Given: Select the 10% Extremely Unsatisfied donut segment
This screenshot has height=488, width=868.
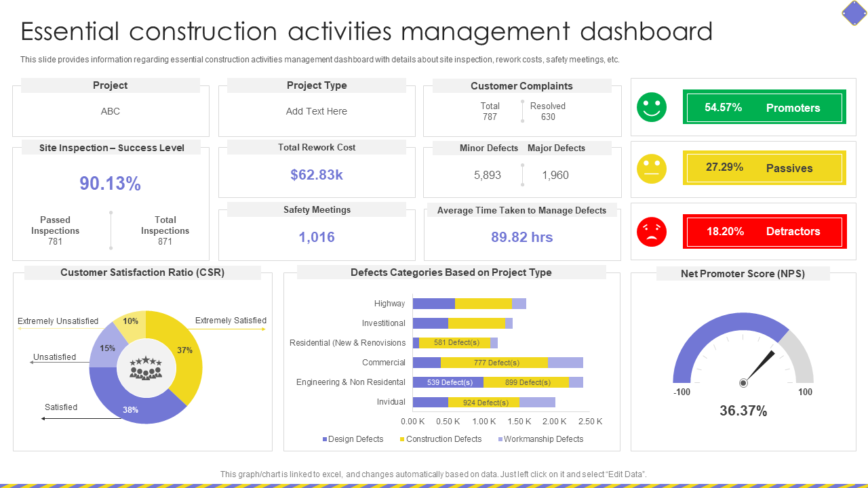Looking at the screenshot, I should point(130,321).
